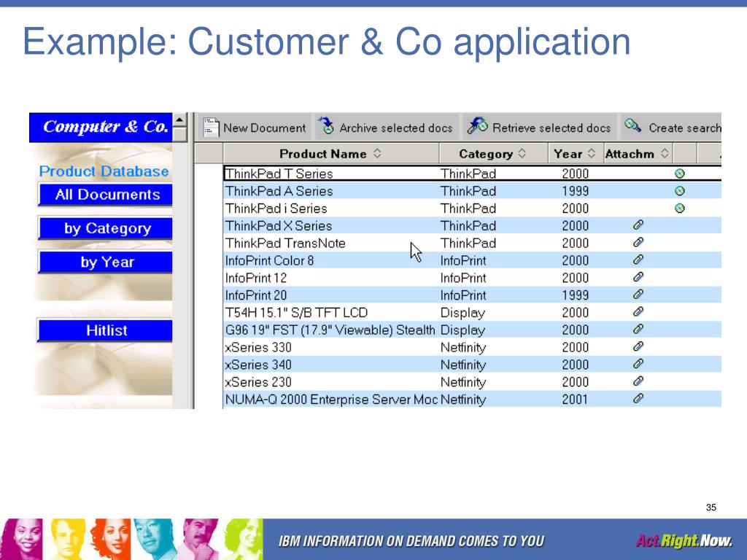Screen dimensions: 747x560
Task: Select the InfoPrint 12 product name
Action: tap(256, 278)
